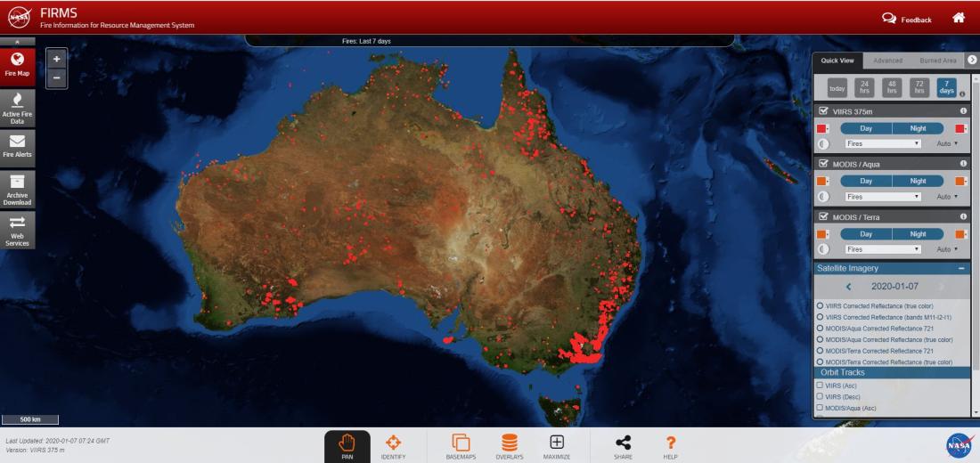Open Active Fire Data from sidebar
The height and width of the screenshot is (463, 980).
18,108
